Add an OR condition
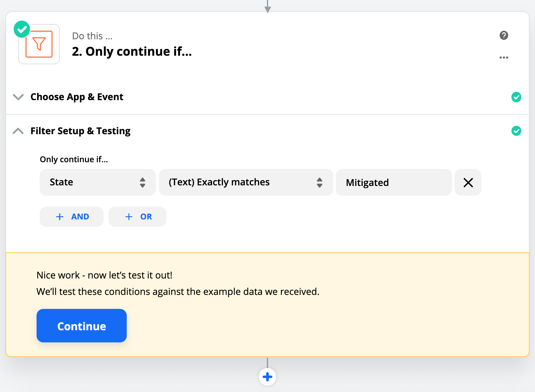The height and width of the screenshot is (392, 535). pos(137,217)
